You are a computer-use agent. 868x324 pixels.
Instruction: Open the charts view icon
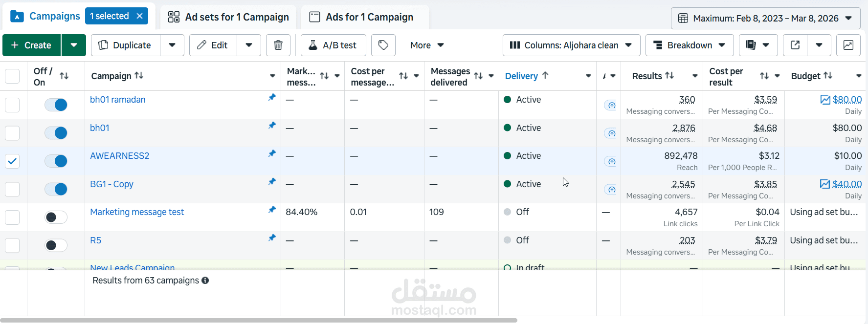click(848, 45)
